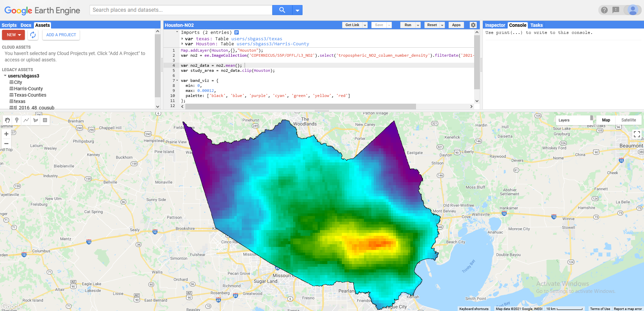Select the polygon drawing tool
This screenshot has width=644, height=311.
36,120
